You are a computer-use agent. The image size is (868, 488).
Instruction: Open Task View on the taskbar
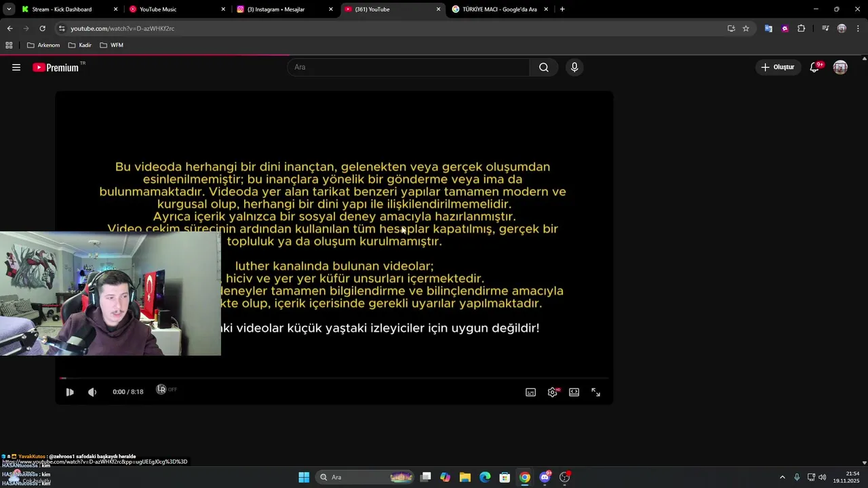(x=426, y=477)
